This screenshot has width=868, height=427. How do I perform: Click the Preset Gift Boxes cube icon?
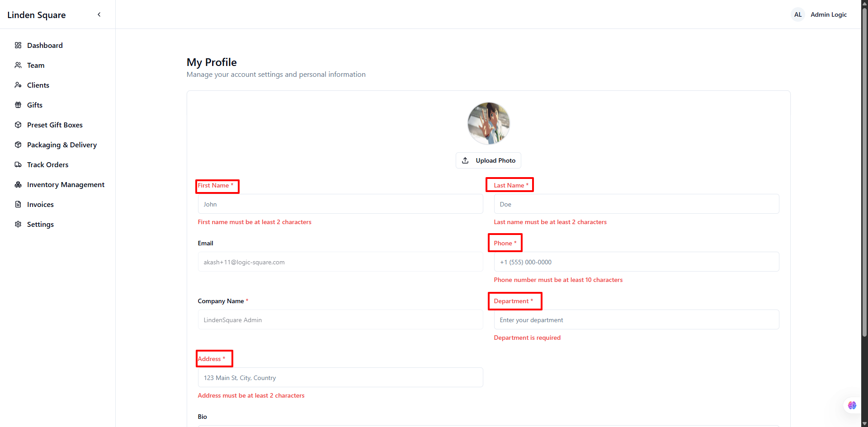coord(18,125)
